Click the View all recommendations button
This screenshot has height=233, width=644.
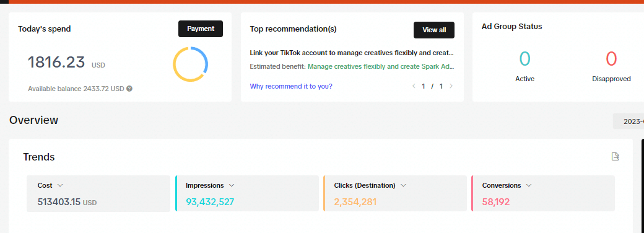(x=434, y=30)
